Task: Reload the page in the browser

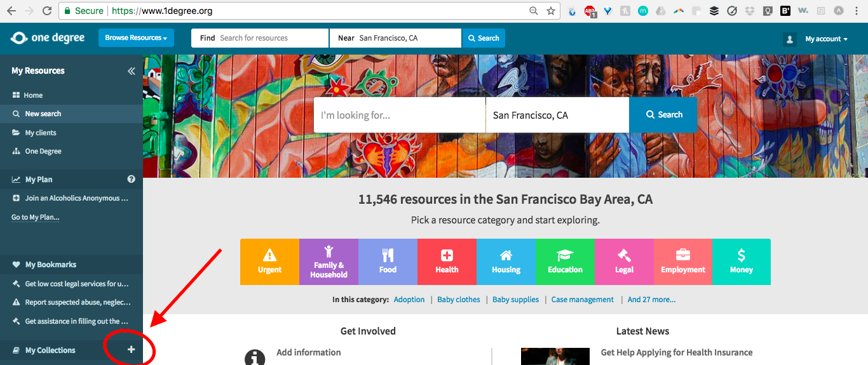Action: tap(46, 11)
